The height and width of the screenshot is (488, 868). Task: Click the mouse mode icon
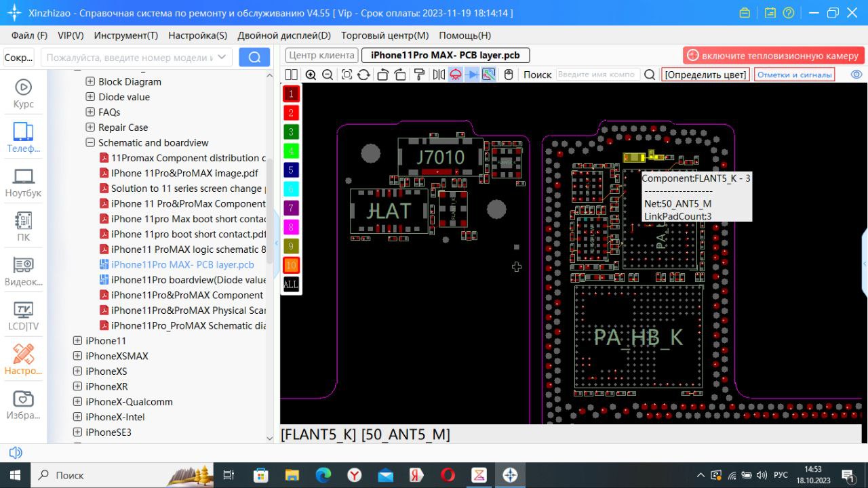(x=509, y=75)
